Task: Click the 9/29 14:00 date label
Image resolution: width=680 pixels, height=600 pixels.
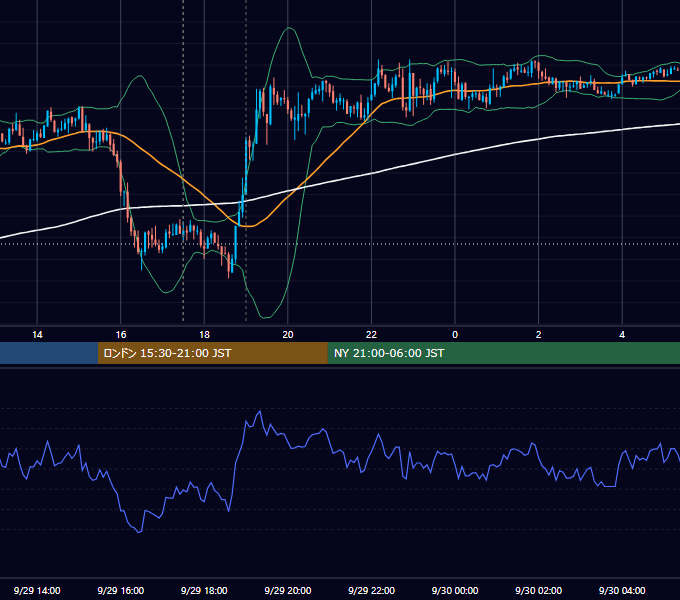Action: [37, 590]
